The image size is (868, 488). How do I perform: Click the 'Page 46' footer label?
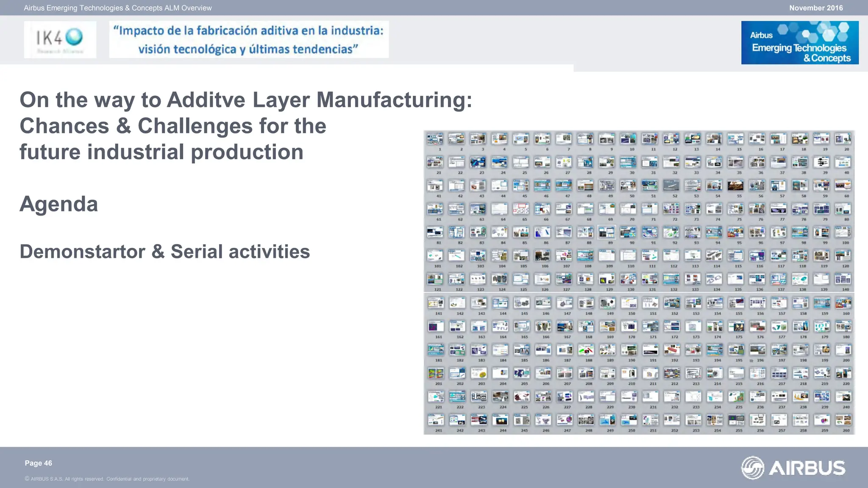pos(39,463)
